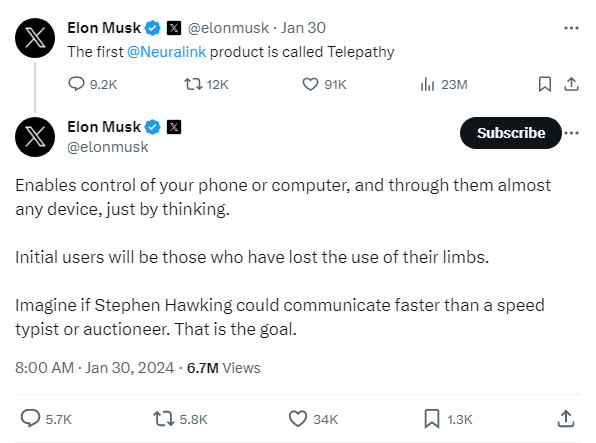Bookmark the first Neuralink tweet
The image size is (596, 443).
545,84
